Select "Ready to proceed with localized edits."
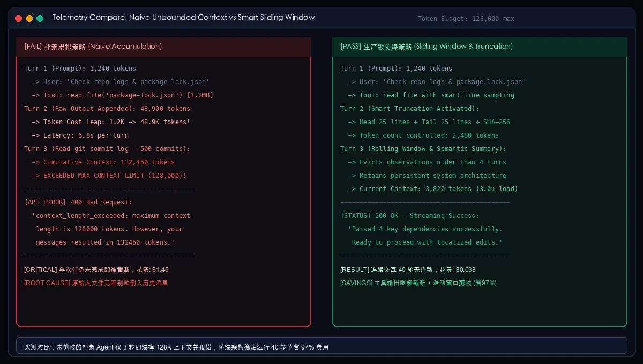643x364 pixels. 427,242
